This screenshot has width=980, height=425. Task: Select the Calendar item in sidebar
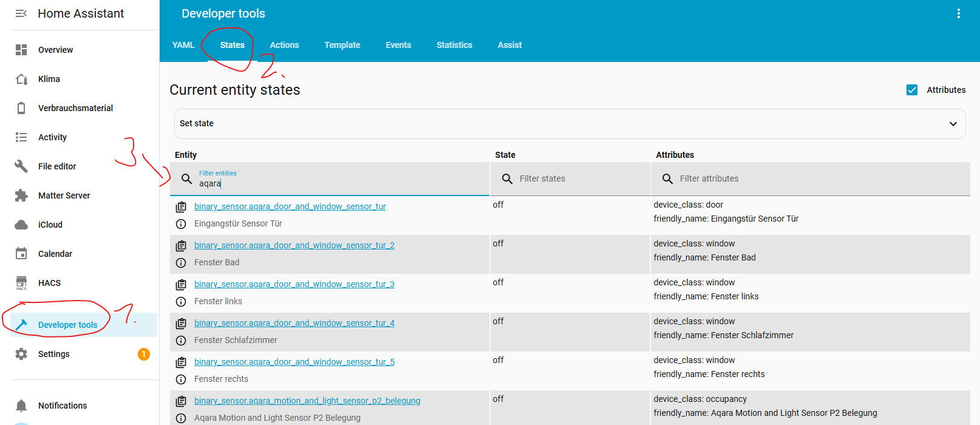tap(55, 254)
